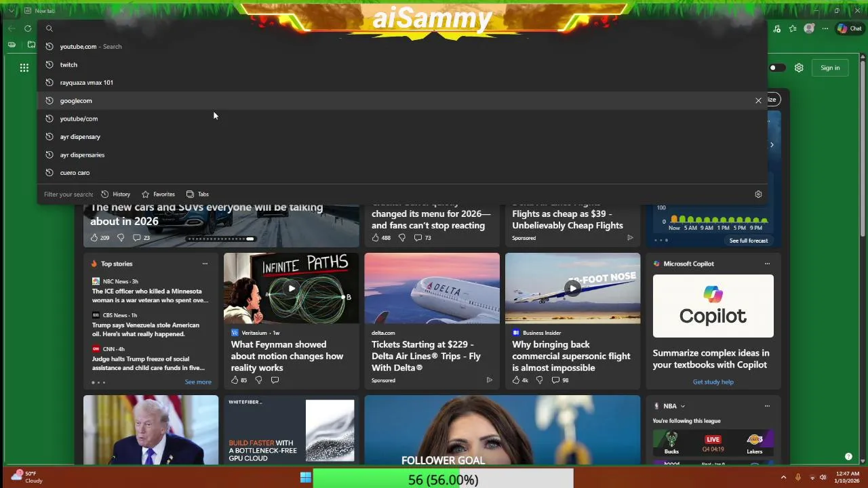
Task: Open the media music note toolbar icon
Action: click(776, 28)
